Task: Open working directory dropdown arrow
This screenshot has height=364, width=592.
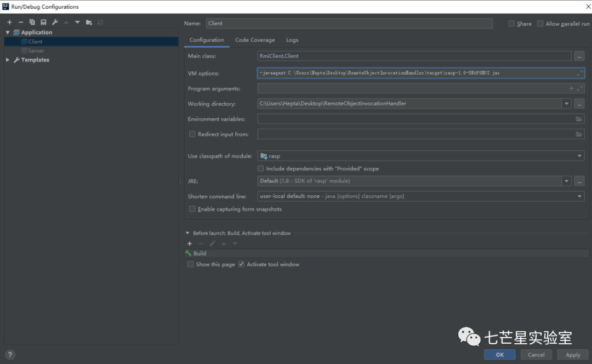Action: click(x=566, y=104)
